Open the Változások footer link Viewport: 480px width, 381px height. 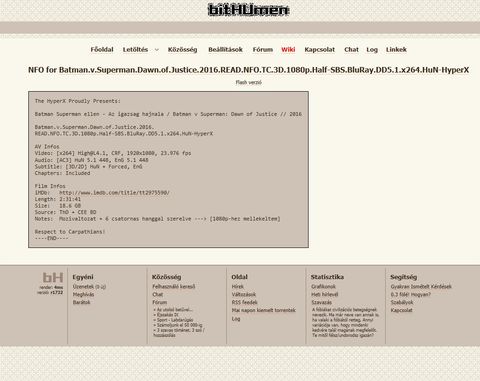point(244,294)
